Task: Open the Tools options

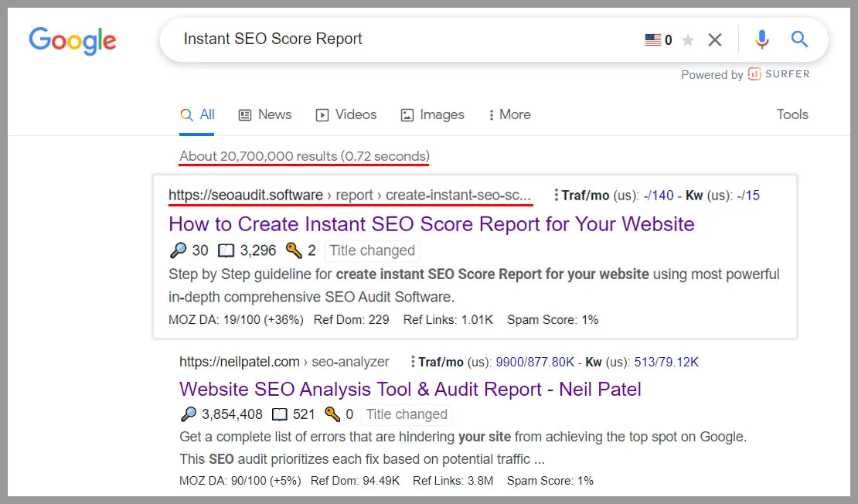Action: point(792,114)
